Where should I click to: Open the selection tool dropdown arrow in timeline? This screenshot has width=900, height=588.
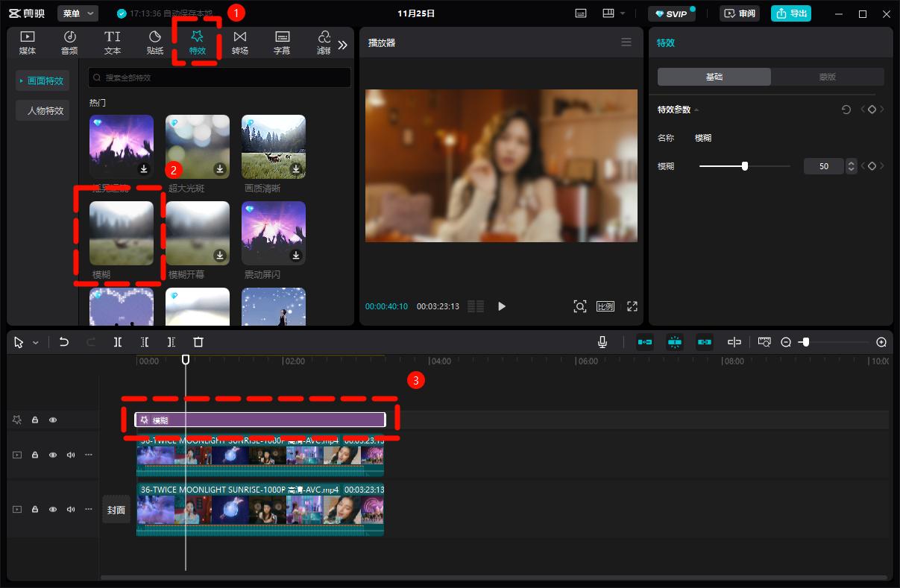coord(36,343)
